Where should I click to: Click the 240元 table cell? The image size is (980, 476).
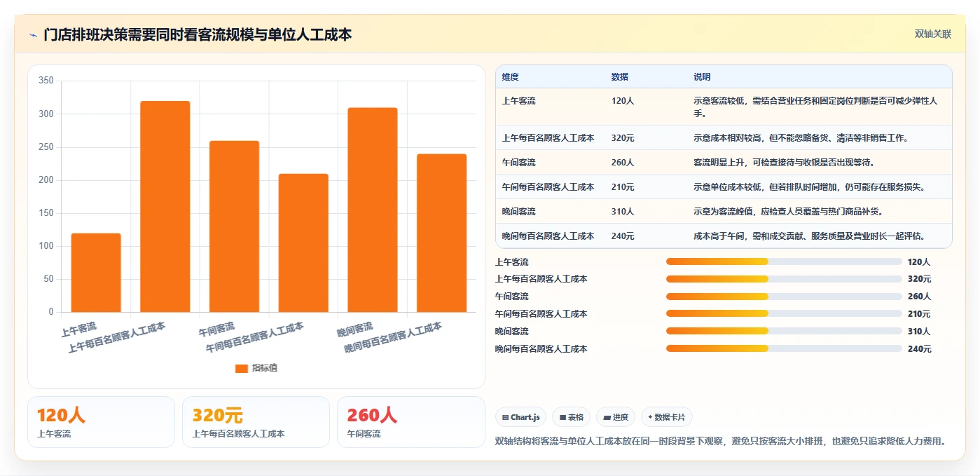point(623,236)
